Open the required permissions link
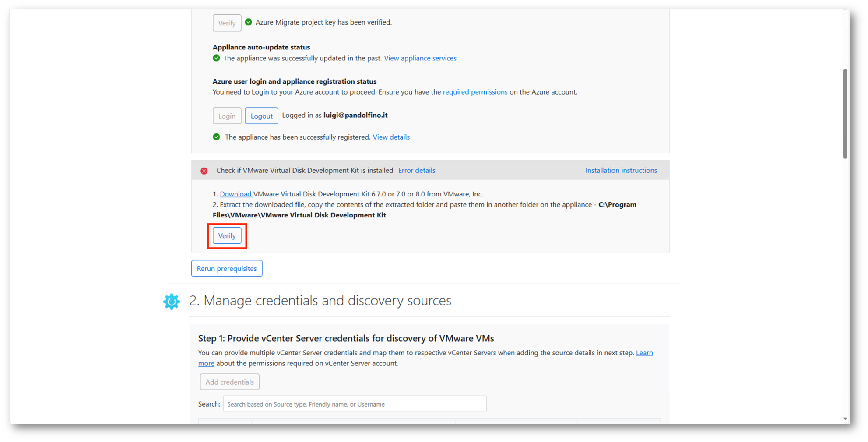Screen dimensions: 868x442 coord(475,92)
